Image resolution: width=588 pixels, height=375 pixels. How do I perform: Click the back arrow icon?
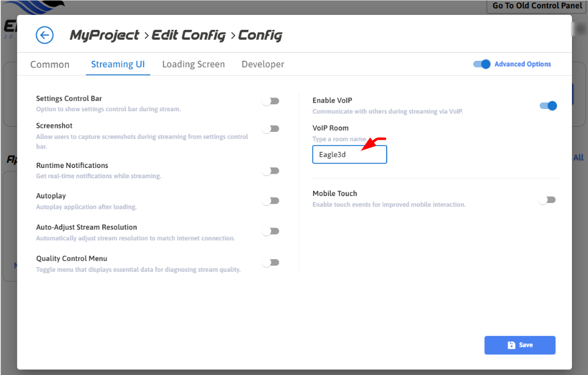coord(44,36)
